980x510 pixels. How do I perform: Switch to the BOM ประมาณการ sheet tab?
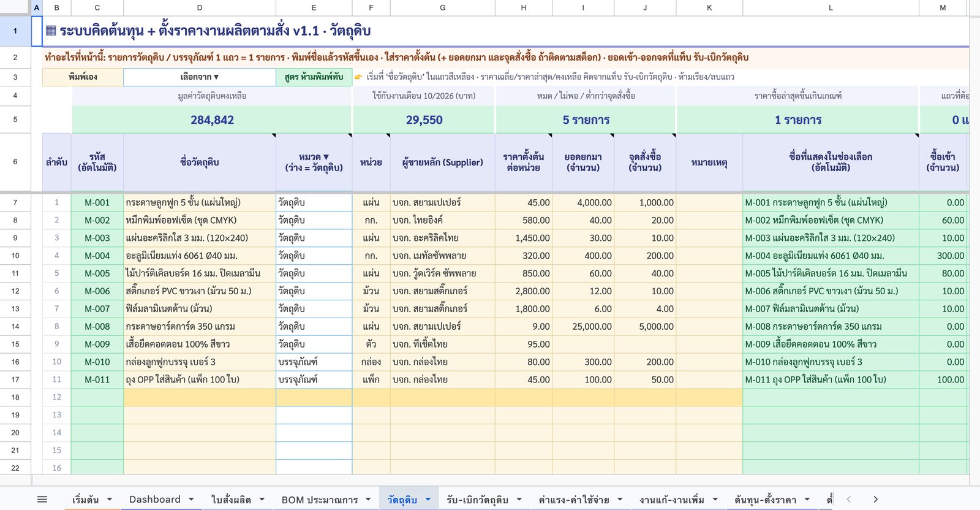tap(319, 500)
